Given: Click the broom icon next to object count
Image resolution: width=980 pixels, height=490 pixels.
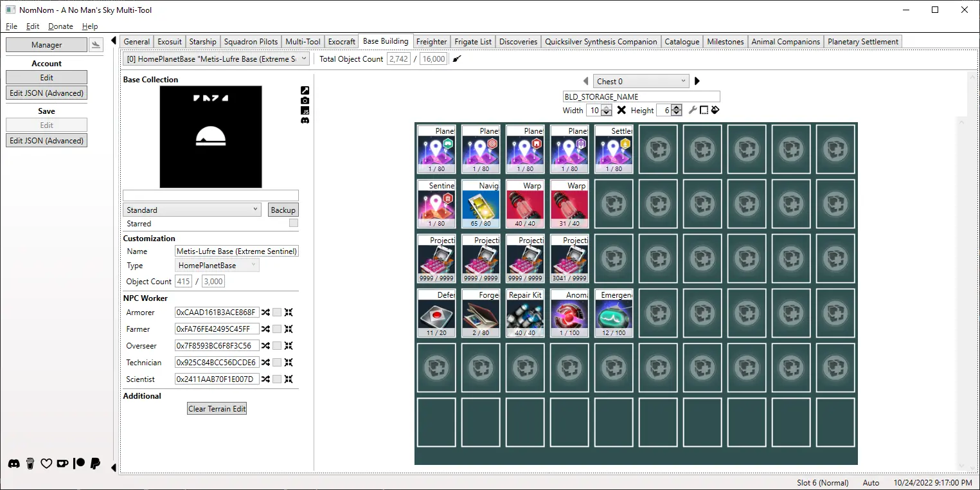Looking at the screenshot, I should coord(457,59).
